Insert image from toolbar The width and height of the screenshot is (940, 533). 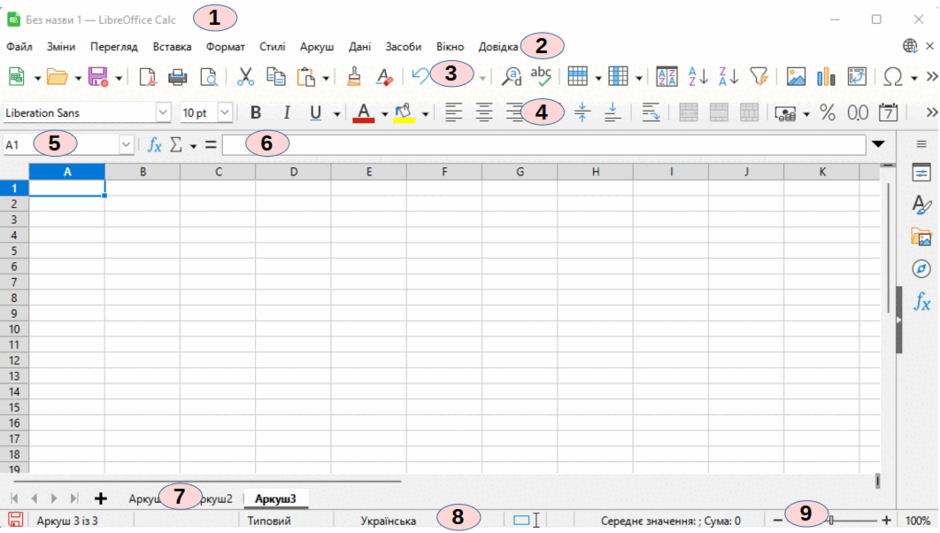tap(796, 77)
